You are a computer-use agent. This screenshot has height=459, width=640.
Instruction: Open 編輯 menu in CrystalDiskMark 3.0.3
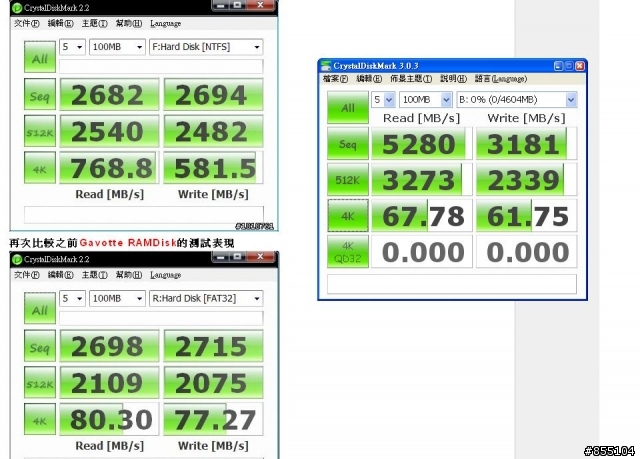(369, 78)
